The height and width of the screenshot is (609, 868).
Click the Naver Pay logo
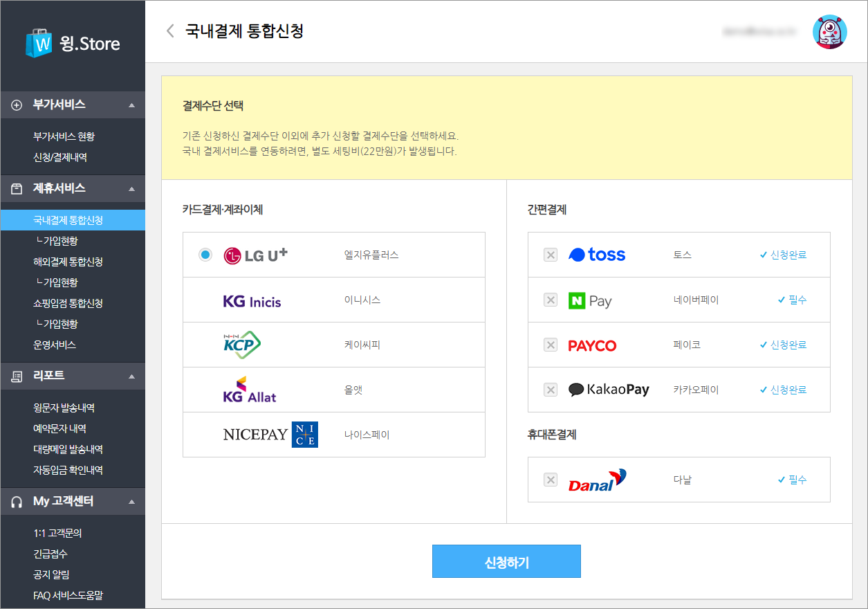tap(590, 300)
